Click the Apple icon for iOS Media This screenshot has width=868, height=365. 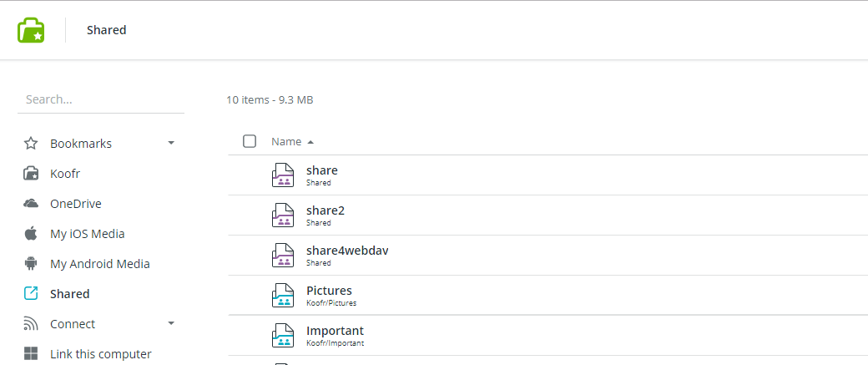(x=31, y=234)
